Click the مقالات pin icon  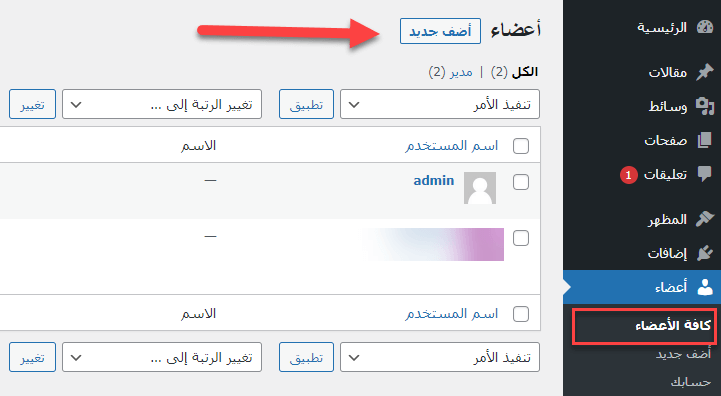(x=704, y=72)
